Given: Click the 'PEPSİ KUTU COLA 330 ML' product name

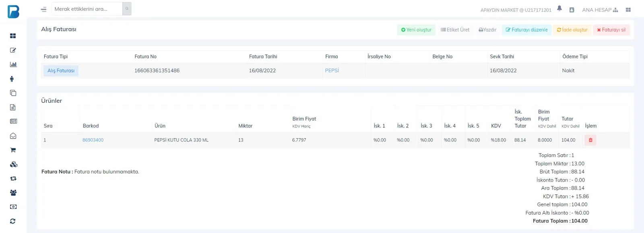Looking at the screenshot, I should (x=182, y=140).
